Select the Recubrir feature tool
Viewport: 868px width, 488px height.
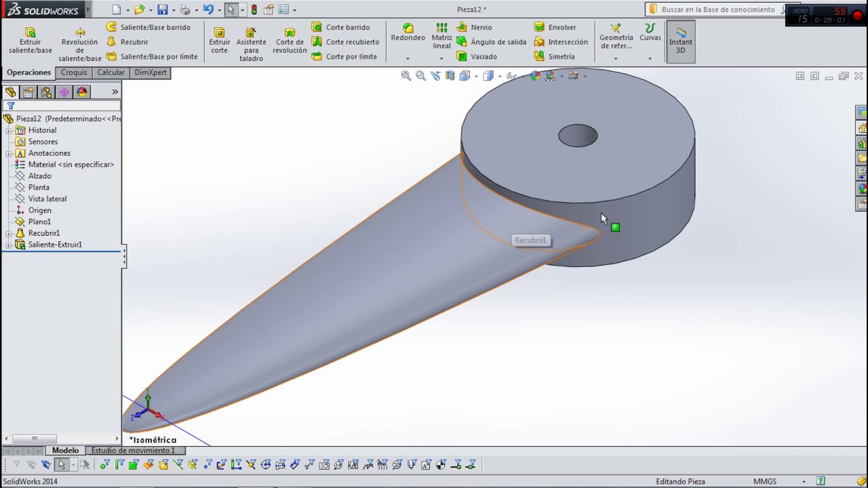[x=127, y=42]
